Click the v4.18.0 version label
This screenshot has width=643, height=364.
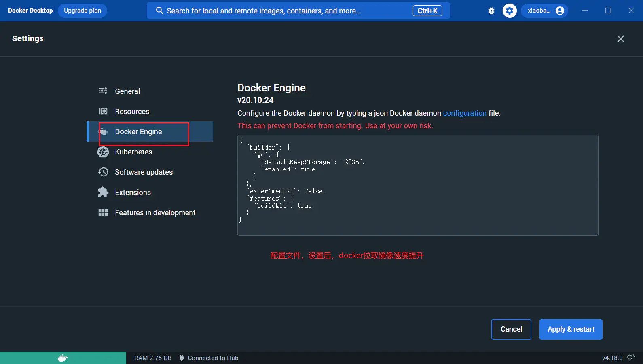pyautogui.click(x=612, y=358)
